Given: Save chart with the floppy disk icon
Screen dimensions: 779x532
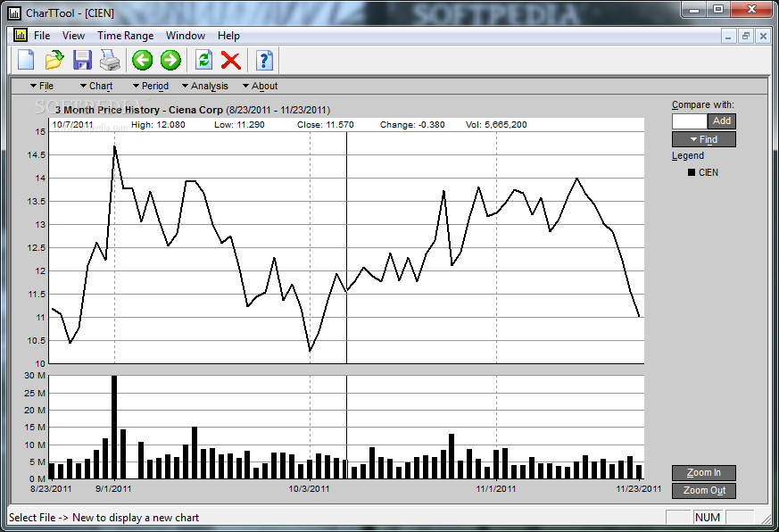Looking at the screenshot, I should click(82, 60).
